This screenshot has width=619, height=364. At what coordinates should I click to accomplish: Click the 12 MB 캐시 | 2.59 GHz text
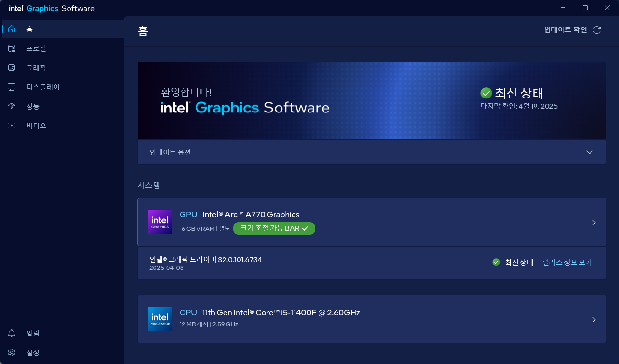pos(209,324)
